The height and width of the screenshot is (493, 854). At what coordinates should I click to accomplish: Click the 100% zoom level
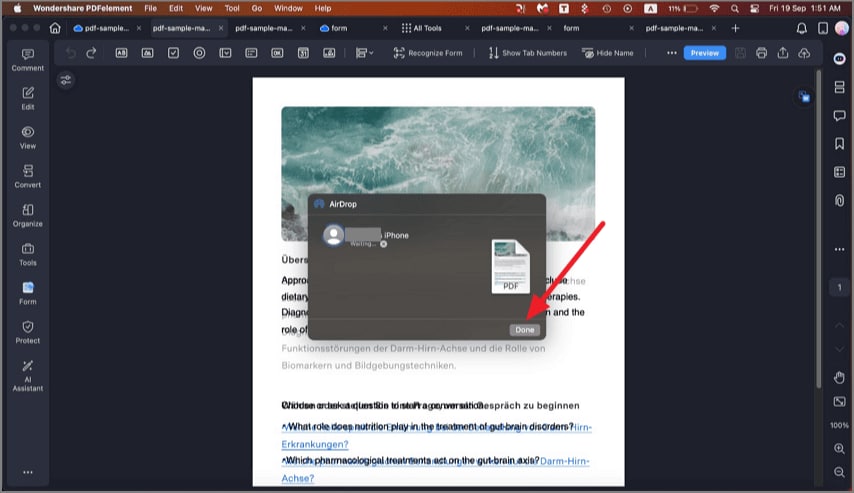839,425
